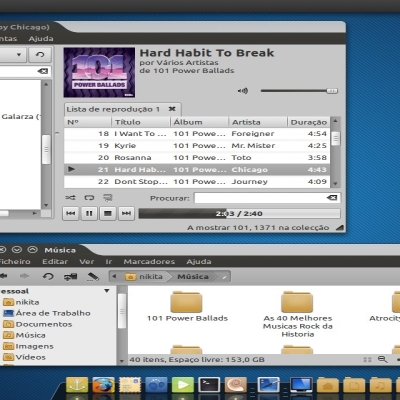Select the 'Lista de reprodução 1' tab
This screenshot has height=400, width=400.
[x=122, y=109]
